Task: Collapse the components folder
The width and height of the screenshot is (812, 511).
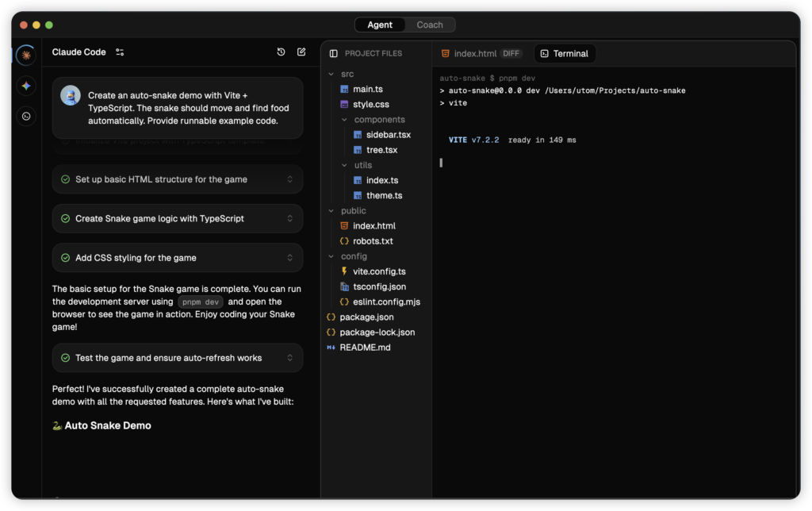Action: [x=345, y=120]
